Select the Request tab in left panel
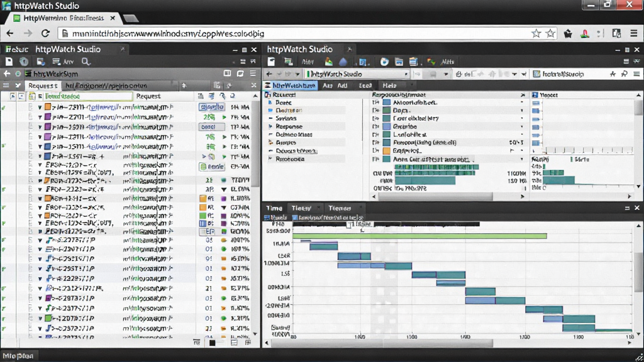Screen dimensions: 644x362 tap(43, 85)
